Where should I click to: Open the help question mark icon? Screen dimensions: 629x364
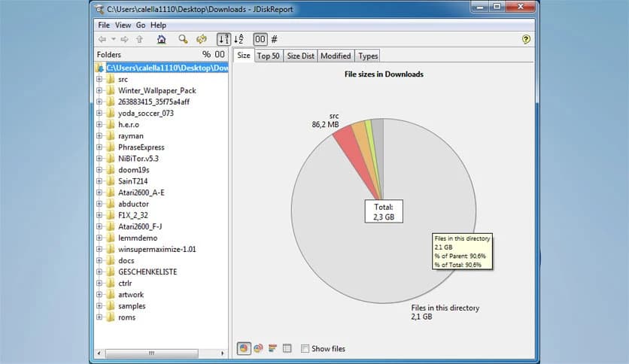pos(526,39)
